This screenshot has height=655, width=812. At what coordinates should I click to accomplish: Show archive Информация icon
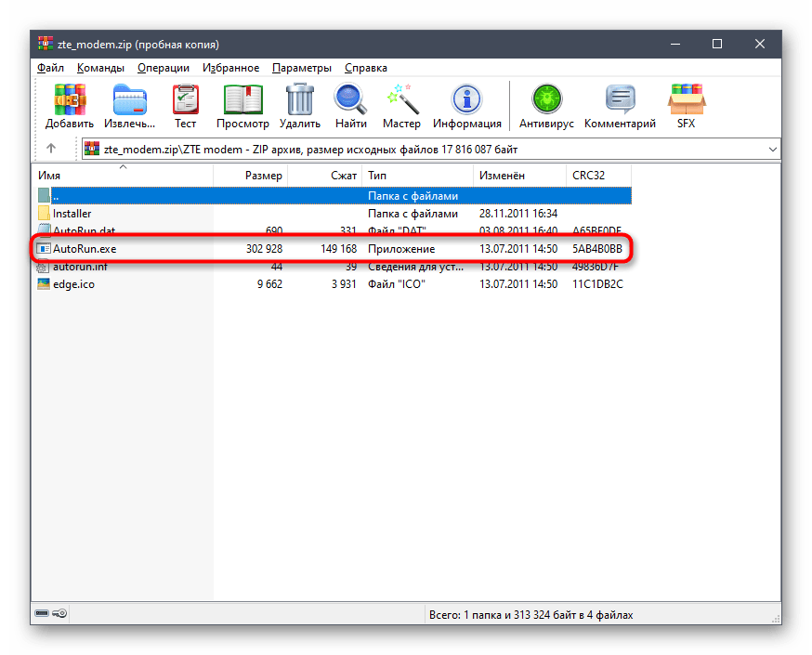pyautogui.click(x=467, y=99)
